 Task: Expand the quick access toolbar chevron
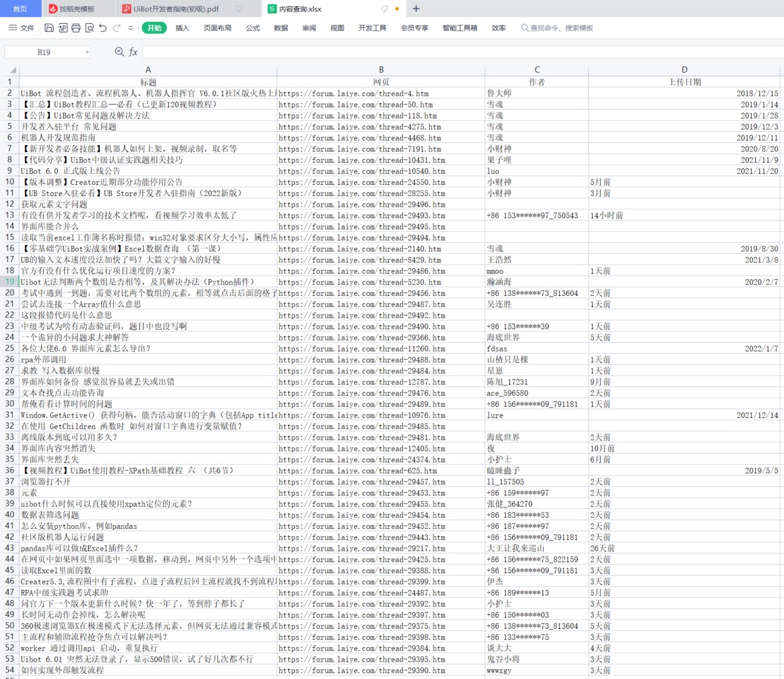pyautogui.click(x=131, y=28)
